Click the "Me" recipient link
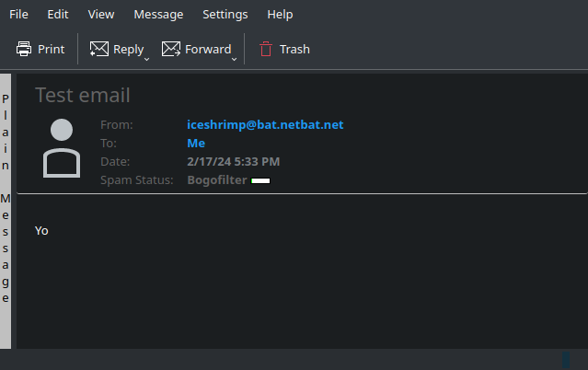 (x=195, y=143)
